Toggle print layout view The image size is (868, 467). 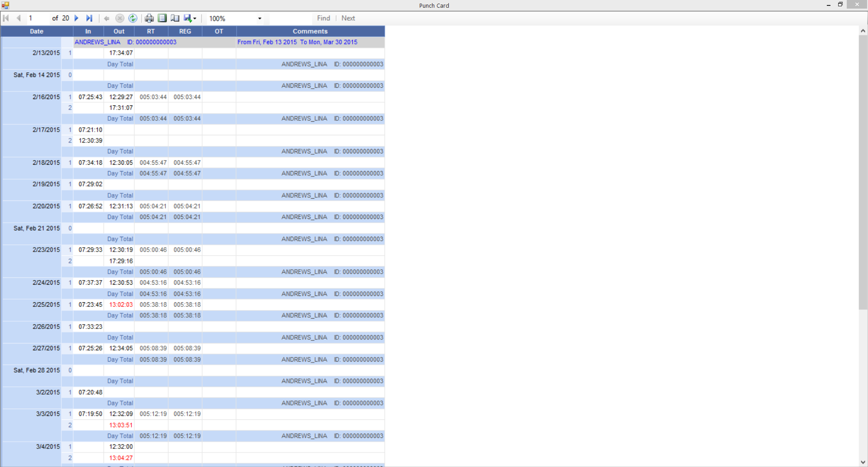coord(162,18)
